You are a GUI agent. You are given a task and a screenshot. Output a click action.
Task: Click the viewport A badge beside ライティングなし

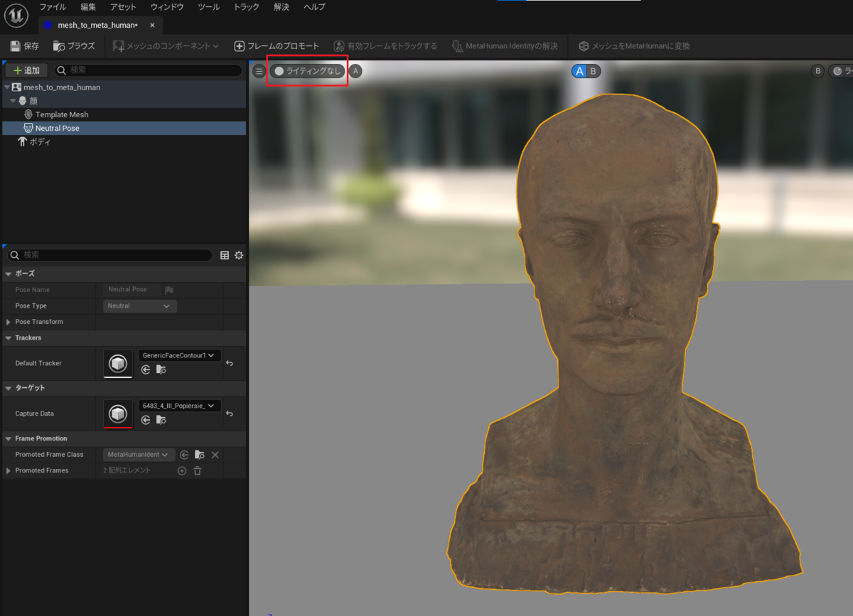(x=355, y=71)
